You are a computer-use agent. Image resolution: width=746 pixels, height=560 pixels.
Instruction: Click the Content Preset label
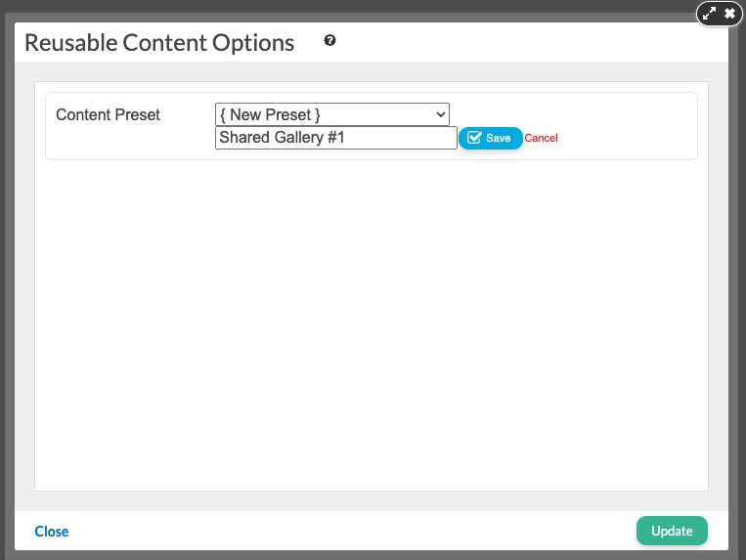[x=108, y=114]
